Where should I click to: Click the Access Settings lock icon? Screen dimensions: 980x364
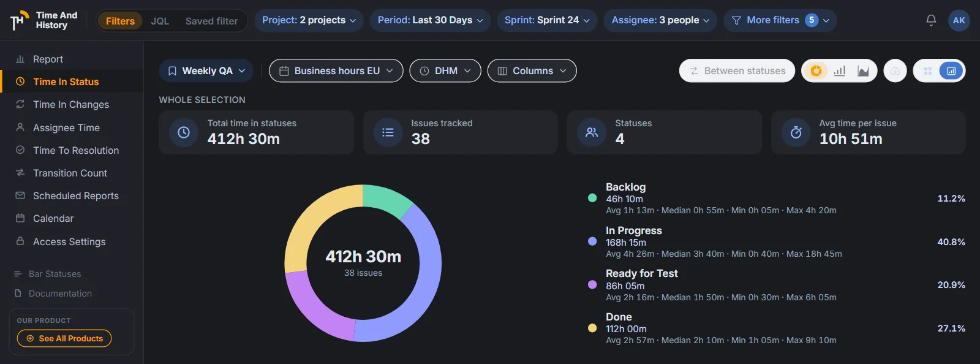coord(20,241)
